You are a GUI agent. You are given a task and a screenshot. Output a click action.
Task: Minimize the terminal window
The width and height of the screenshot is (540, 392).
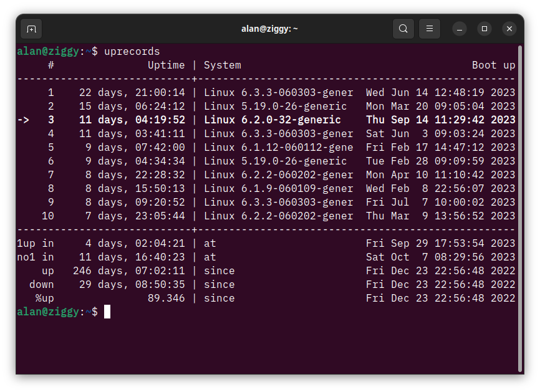coord(460,29)
